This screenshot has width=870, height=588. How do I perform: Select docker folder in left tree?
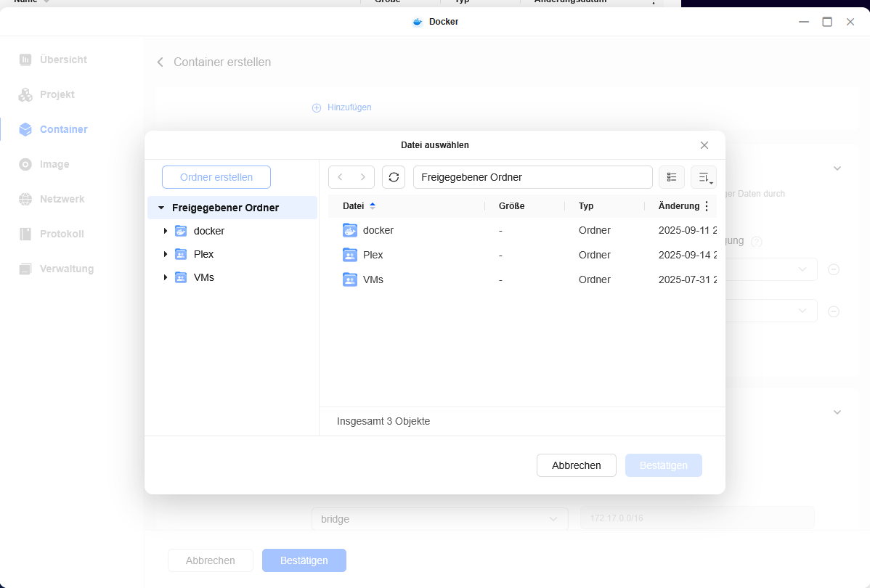(x=208, y=231)
